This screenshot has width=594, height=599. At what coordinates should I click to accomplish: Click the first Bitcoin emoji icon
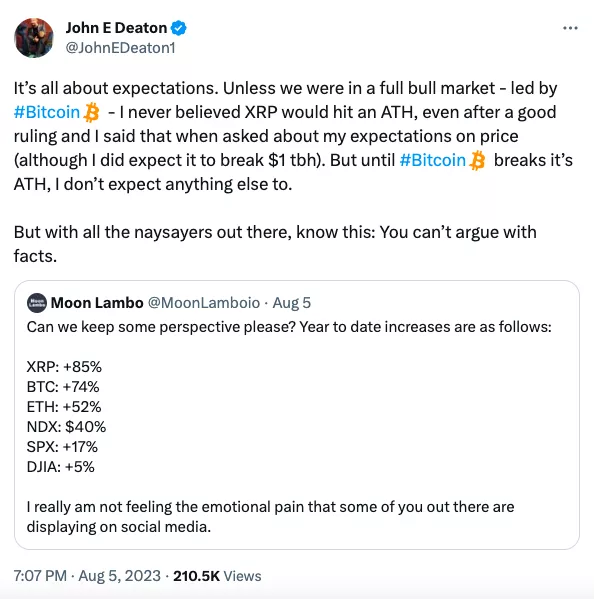click(x=92, y=113)
